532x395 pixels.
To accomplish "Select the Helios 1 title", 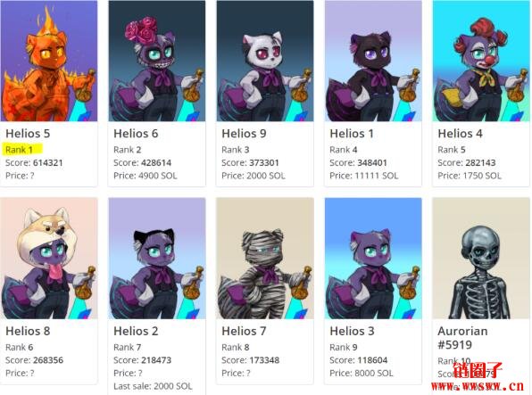I will pyautogui.click(x=352, y=134).
